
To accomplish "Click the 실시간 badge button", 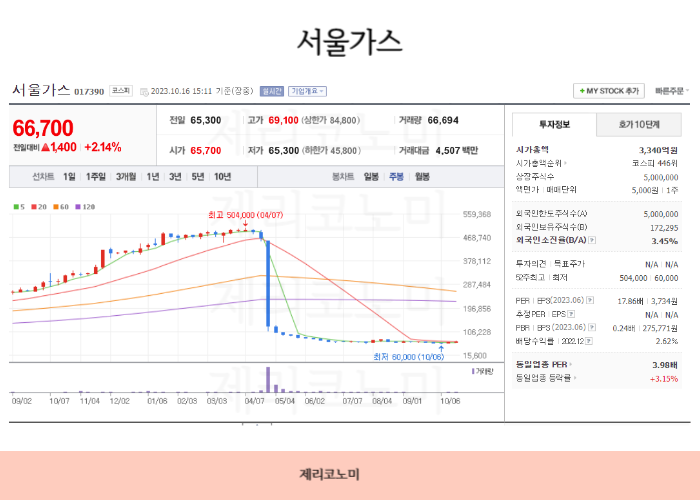I will pos(271,91).
